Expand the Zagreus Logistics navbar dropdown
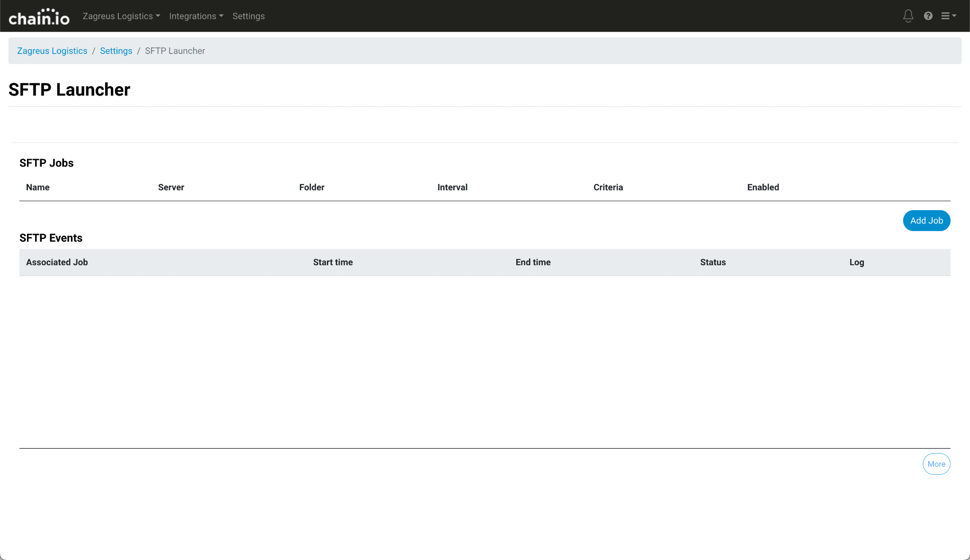This screenshot has width=970, height=560. tap(121, 16)
